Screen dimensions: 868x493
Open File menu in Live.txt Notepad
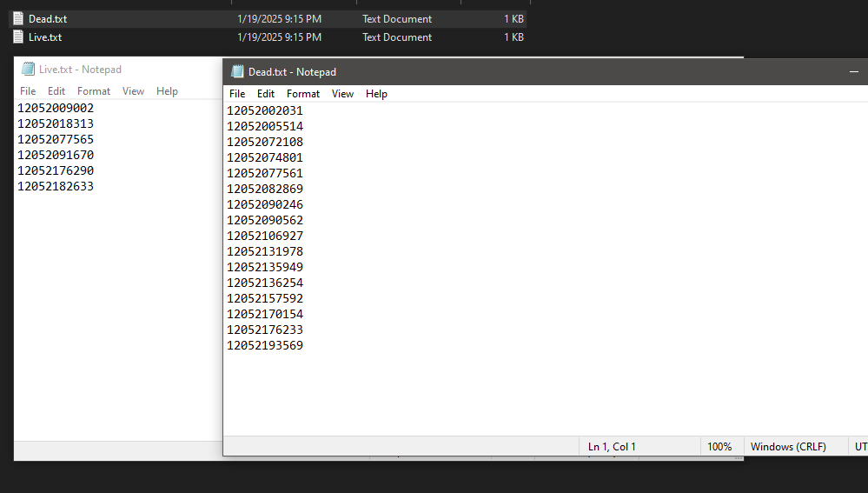click(x=28, y=90)
